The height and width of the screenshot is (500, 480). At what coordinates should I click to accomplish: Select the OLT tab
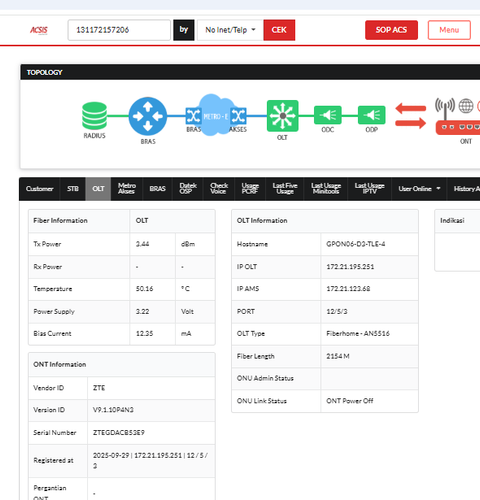(x=98, y=189)
